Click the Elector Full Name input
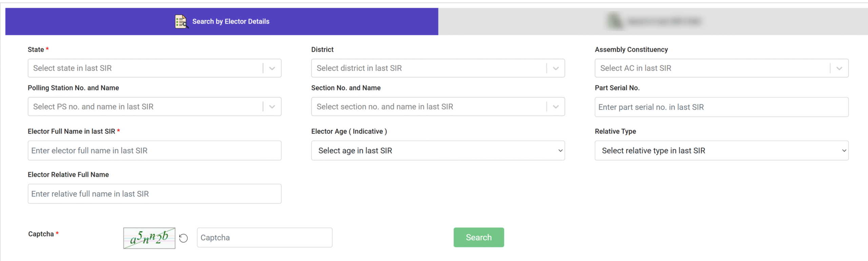868x261 pixels. coord(154,150)
